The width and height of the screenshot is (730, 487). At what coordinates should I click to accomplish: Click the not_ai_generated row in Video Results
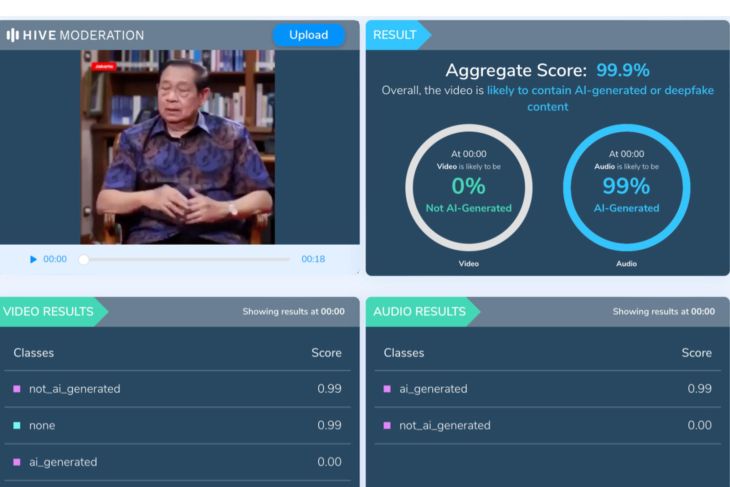click(x=177, y=389)
